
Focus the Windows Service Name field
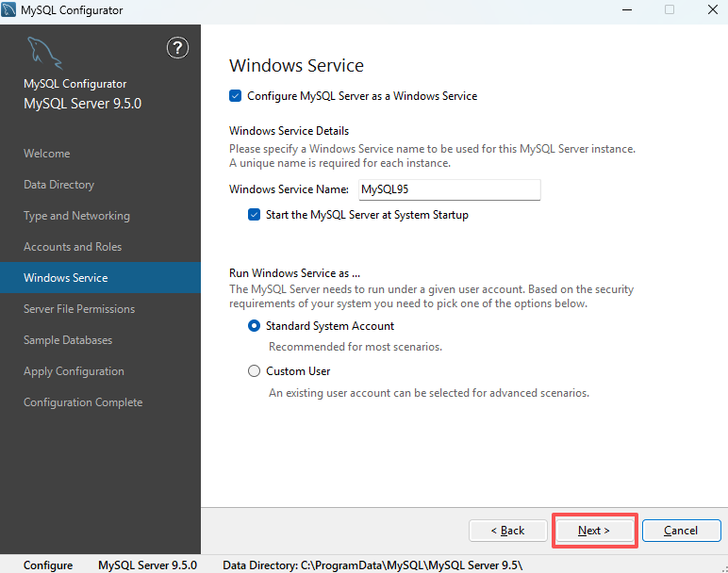pos(450,189)
